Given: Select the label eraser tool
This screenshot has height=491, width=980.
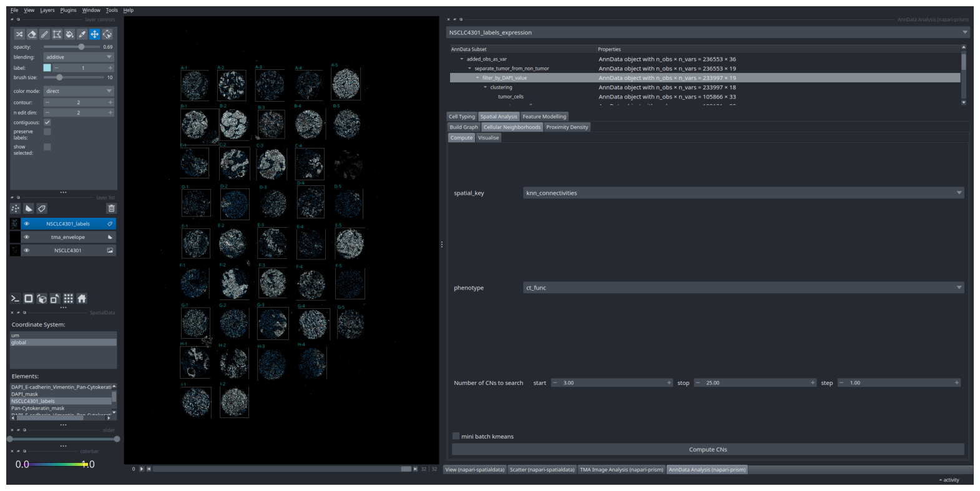Looking at the screenshot, I should click(x=32, y=34).
